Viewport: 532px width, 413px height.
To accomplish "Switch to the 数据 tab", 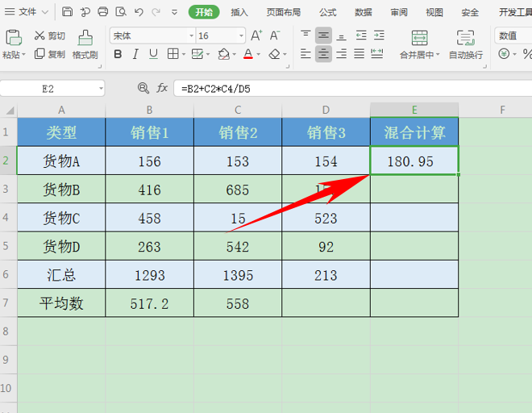I will click(x=364, y=12).
